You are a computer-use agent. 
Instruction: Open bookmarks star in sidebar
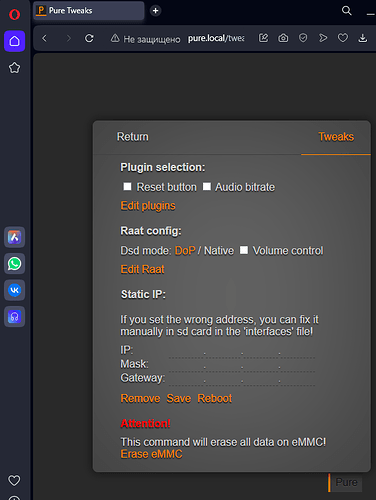click(14, 68)
